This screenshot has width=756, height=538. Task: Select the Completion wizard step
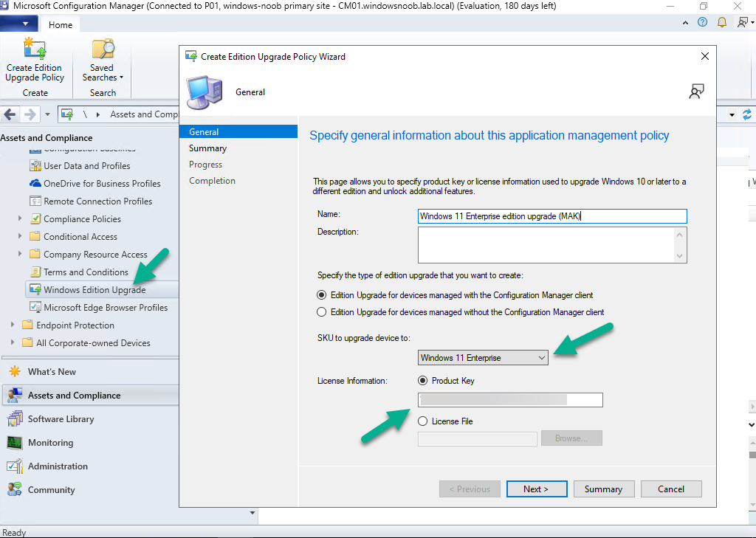(x=212, y=180)
